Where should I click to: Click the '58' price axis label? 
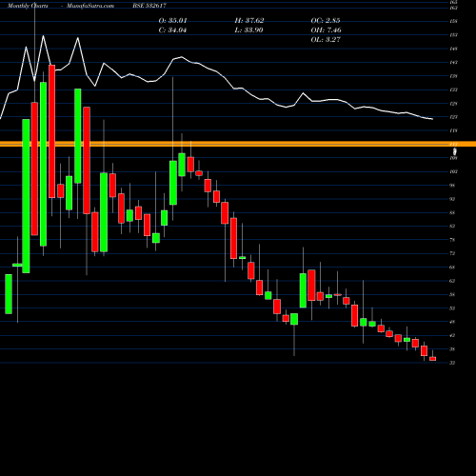click(452, 294)
